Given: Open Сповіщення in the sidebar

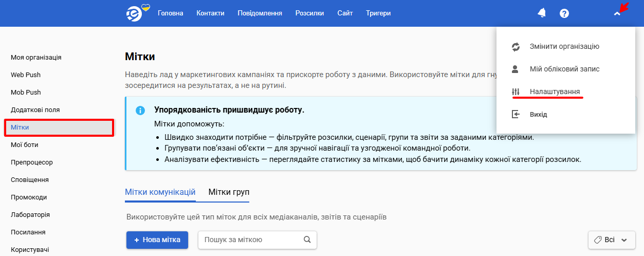Looking at the screenshot, I should [30, 179].
